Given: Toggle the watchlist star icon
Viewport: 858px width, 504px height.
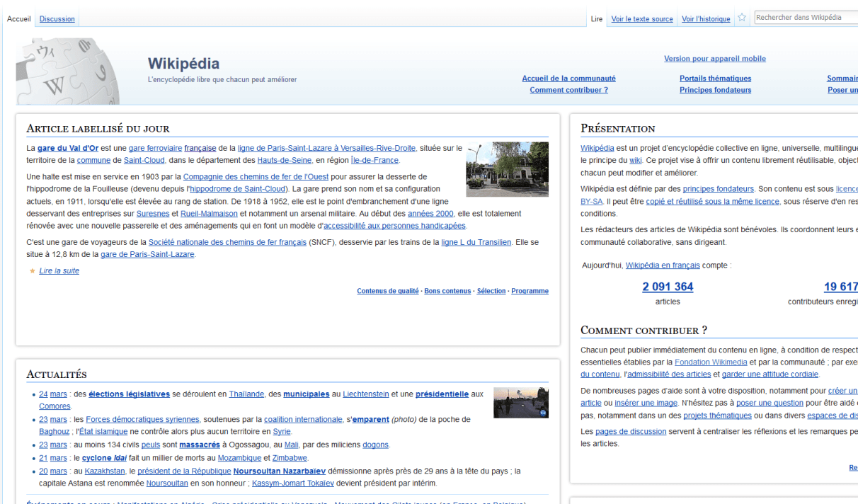Looking at the screenshot, I should (x=741, y=16).
